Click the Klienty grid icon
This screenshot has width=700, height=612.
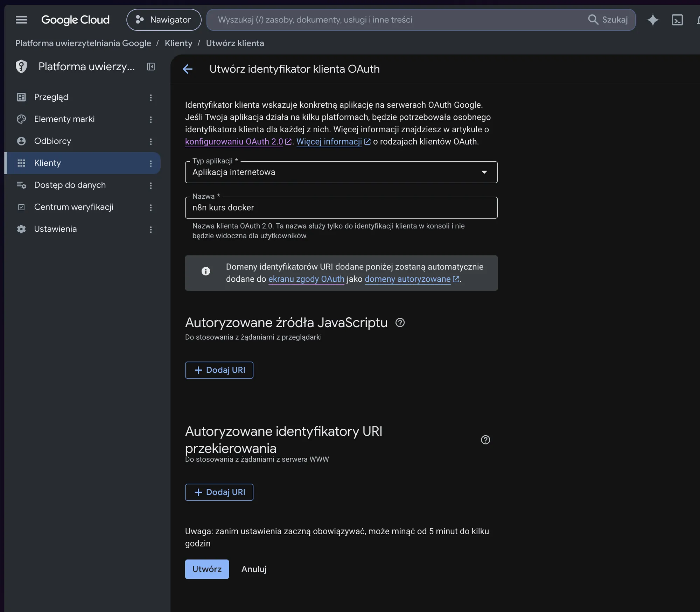pos(21,163)
